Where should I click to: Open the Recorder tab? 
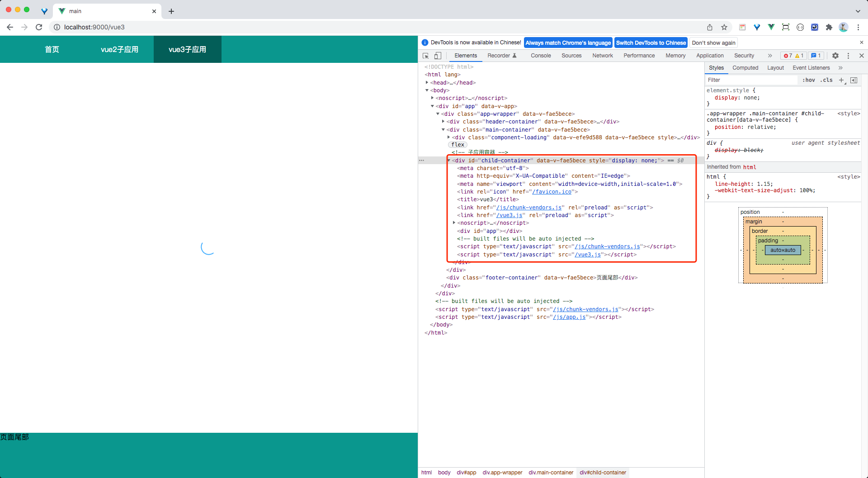[502, 56]
